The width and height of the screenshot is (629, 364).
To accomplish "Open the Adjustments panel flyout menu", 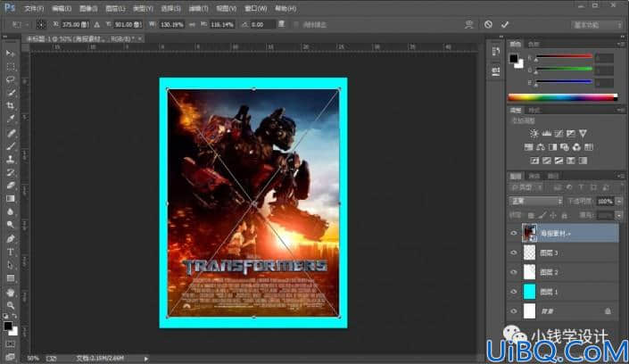I will point(620,110).
